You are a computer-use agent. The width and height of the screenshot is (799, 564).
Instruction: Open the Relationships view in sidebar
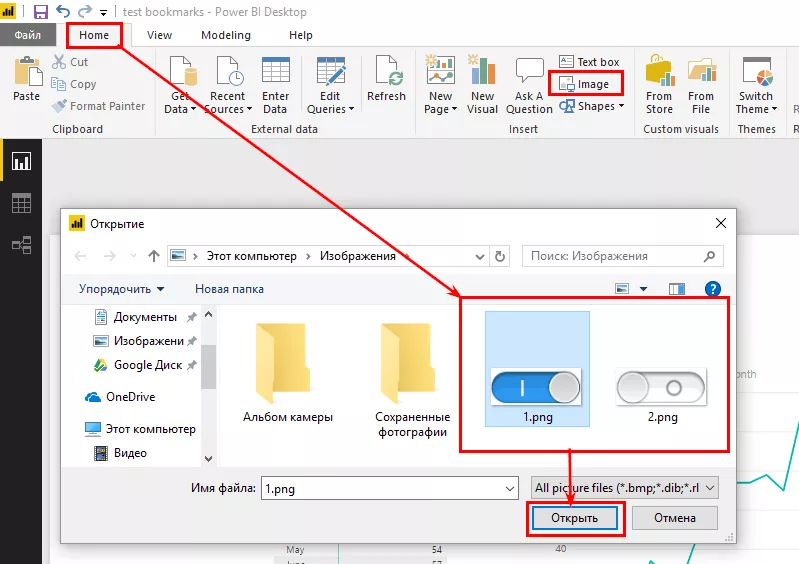[x=21, y=245]
